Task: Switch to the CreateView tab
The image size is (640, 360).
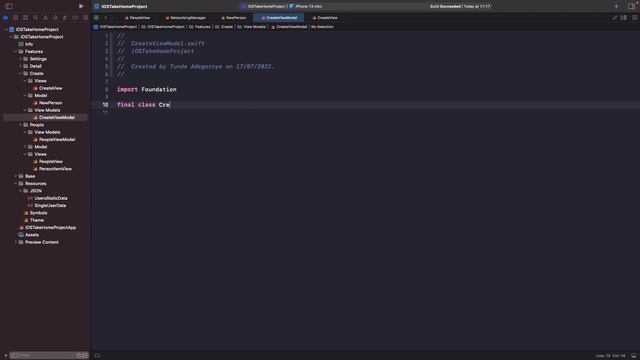Action: click(x=325, y=18)
